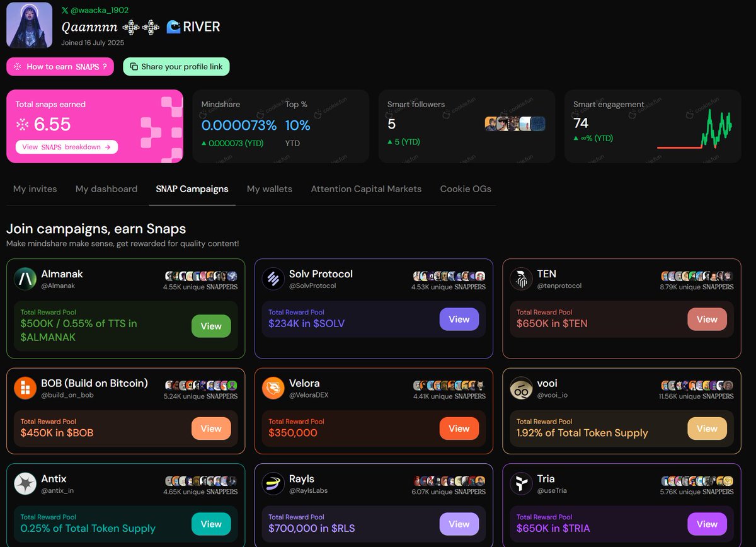
Task: View the Almanak campaign
Action: click(211, 326)
